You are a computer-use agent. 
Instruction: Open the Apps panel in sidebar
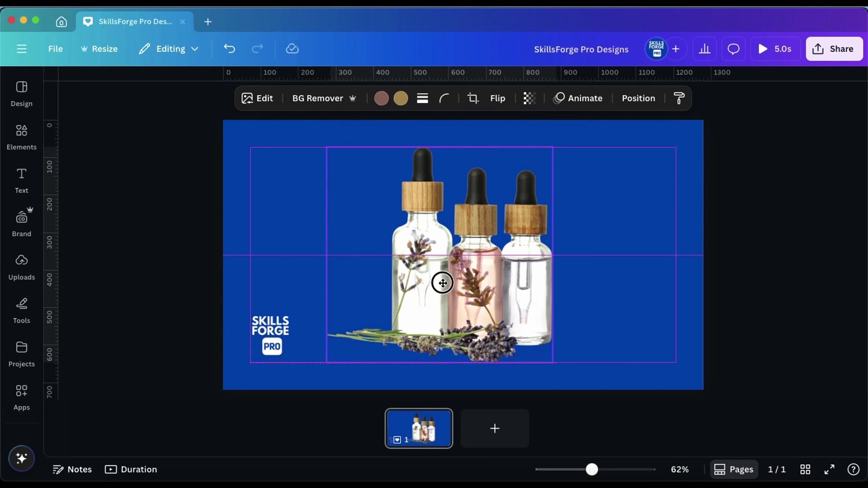pos(21,397)
